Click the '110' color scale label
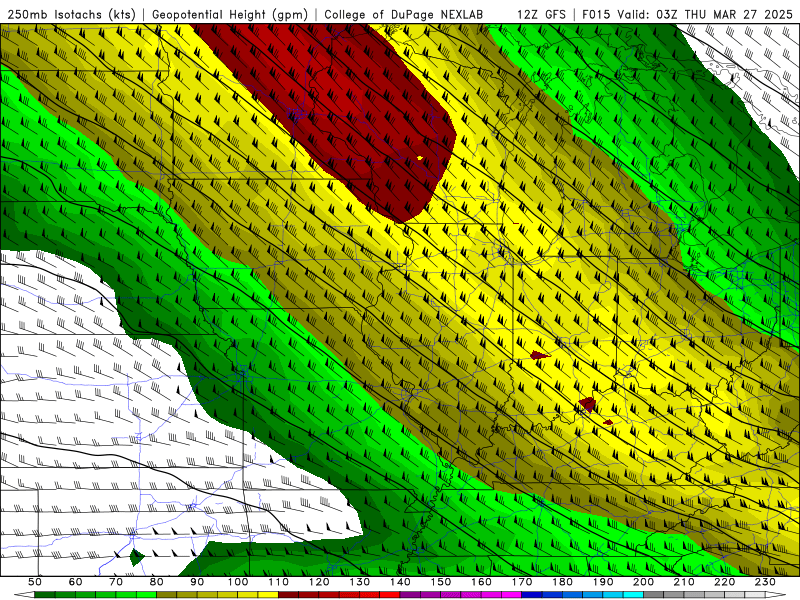 pyautogui.click(x=278, y=582)
